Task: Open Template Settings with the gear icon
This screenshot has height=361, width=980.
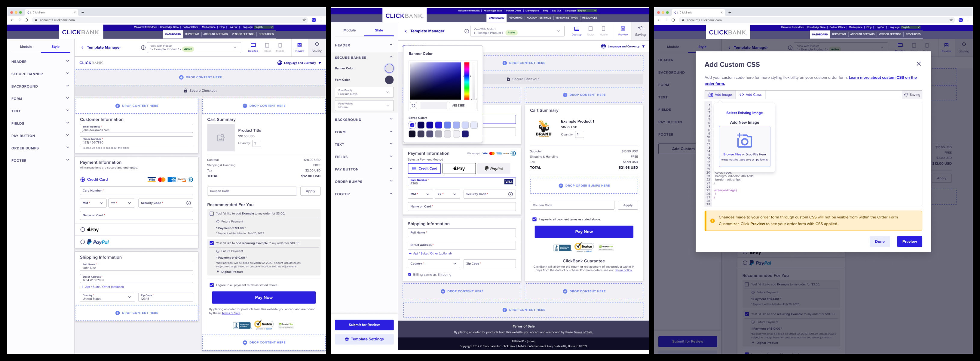Action: pos(364,339)
